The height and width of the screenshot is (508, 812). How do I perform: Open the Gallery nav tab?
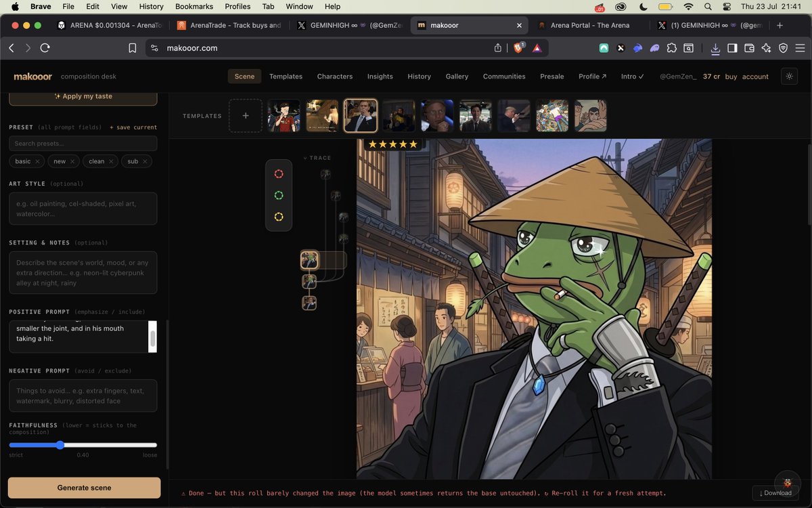pos(457,77)
